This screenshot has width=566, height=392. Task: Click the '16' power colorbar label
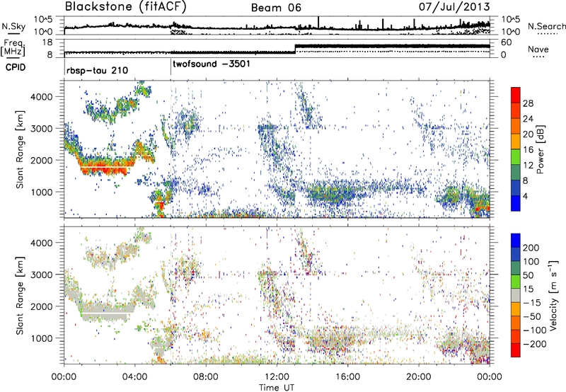tap(528, 150)
